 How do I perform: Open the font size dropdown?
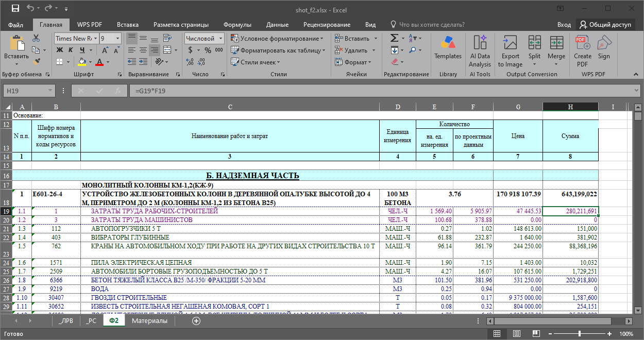click(118, 39)
